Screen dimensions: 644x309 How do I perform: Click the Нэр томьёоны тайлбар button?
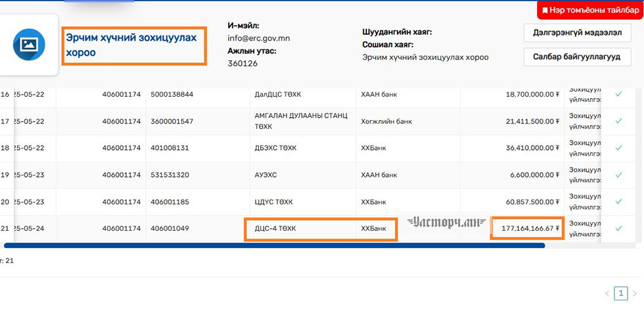pyautogui.click(x=590, y=11)
